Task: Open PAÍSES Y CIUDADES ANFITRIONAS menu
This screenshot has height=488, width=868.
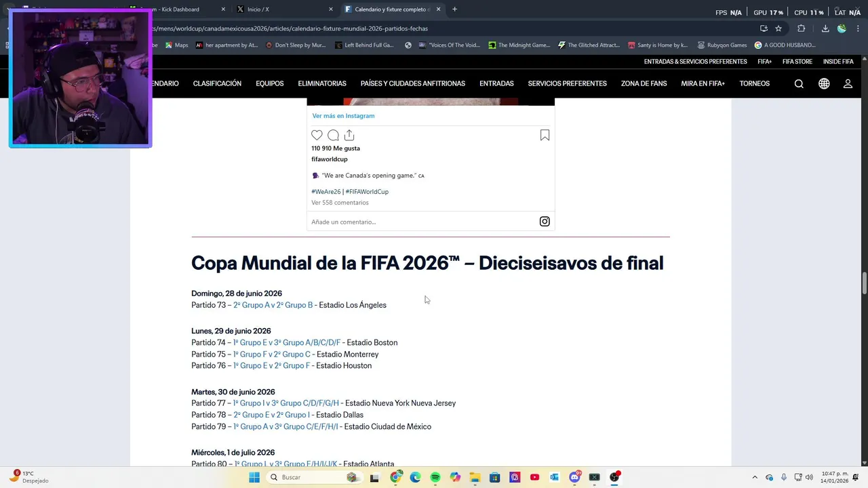Action: click(x=413, y=84)
